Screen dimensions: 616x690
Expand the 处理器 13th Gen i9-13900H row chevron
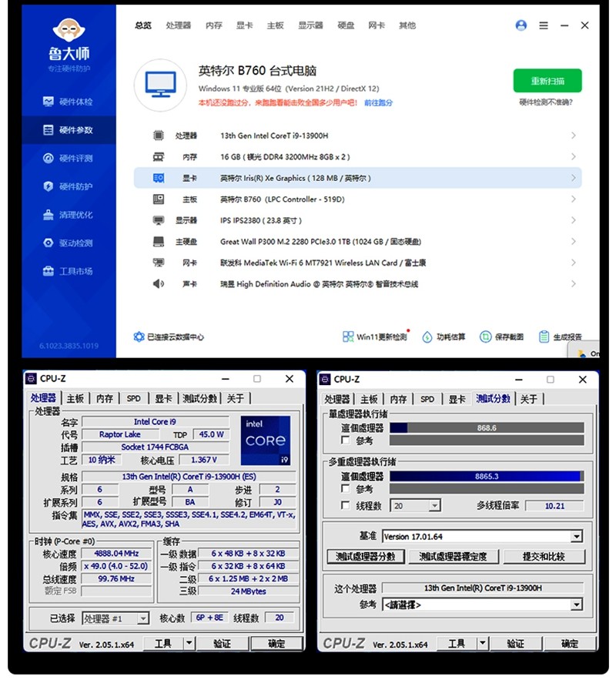pos(574,136)
